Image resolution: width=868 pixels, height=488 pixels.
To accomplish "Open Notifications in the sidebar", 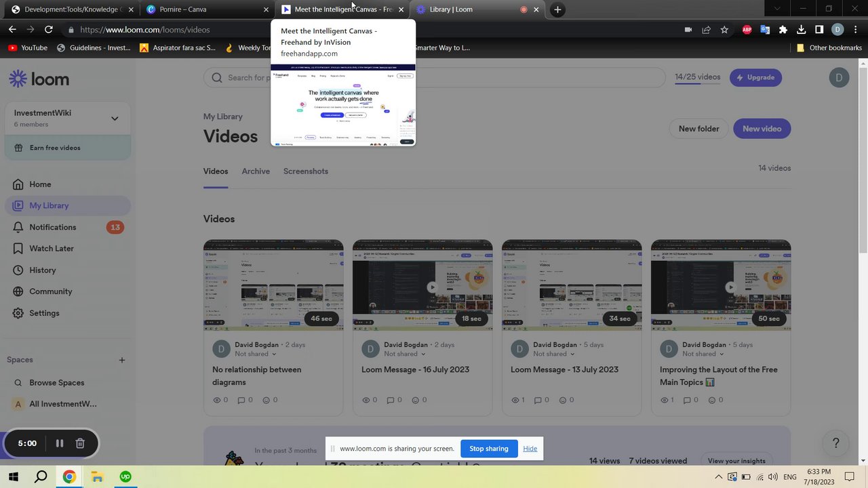I will [x=67, y=227].
